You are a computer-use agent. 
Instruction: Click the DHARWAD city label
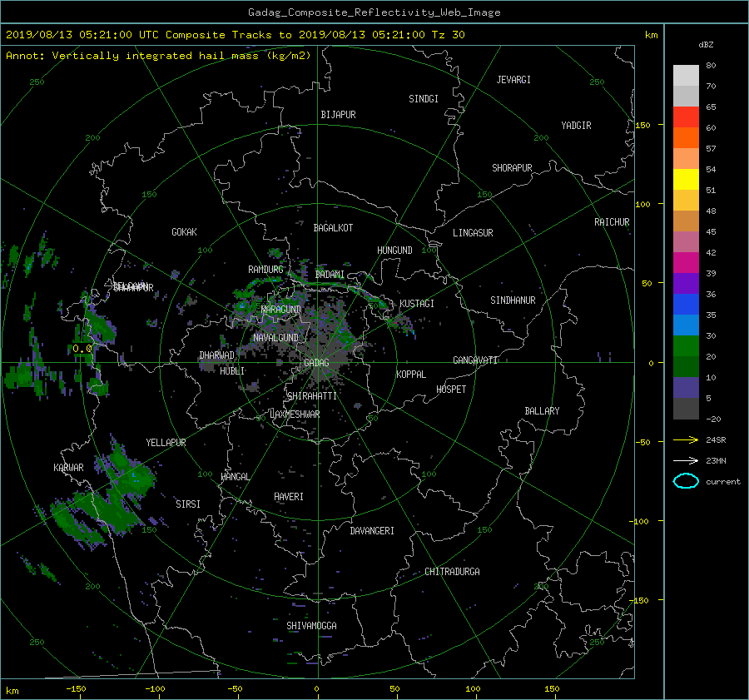(x=217, y=355)
